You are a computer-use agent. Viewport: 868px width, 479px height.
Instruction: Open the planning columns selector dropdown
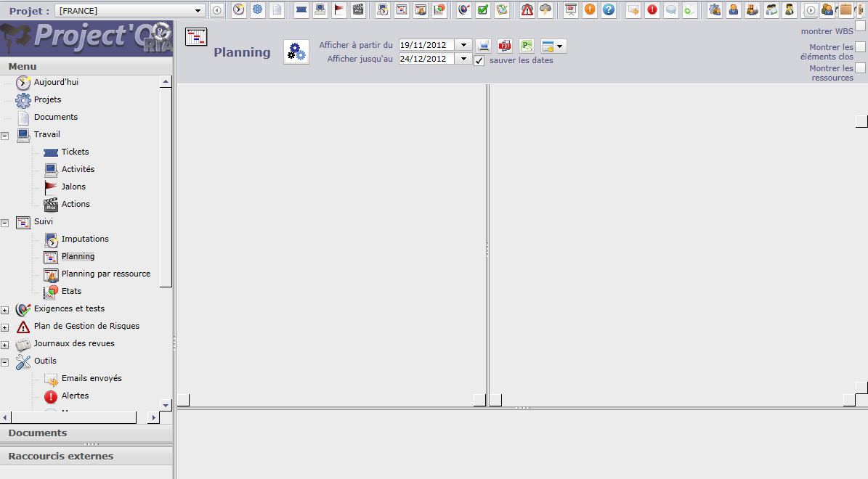[x=553, y=46]
